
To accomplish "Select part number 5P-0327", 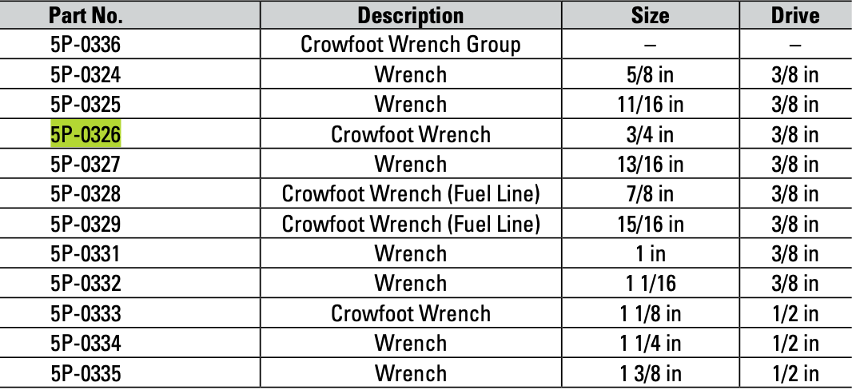I will 86,165.
